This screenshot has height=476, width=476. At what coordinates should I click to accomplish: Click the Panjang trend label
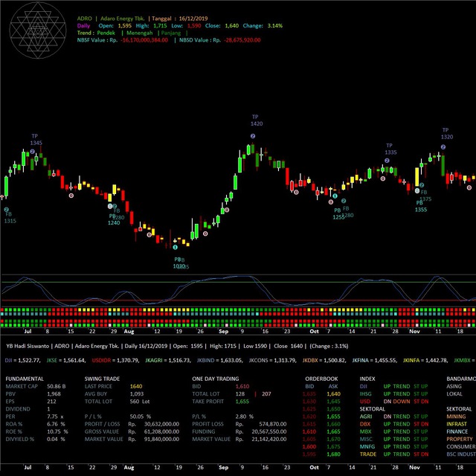point(171,33)
